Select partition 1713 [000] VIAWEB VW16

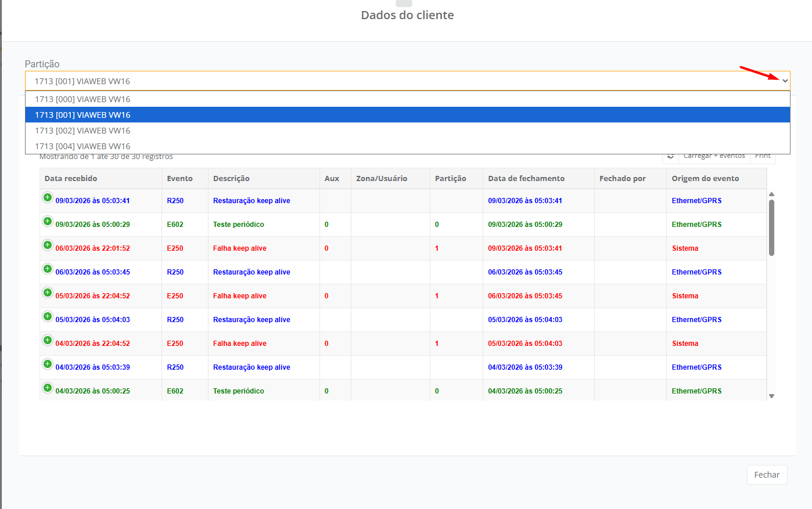82,99
